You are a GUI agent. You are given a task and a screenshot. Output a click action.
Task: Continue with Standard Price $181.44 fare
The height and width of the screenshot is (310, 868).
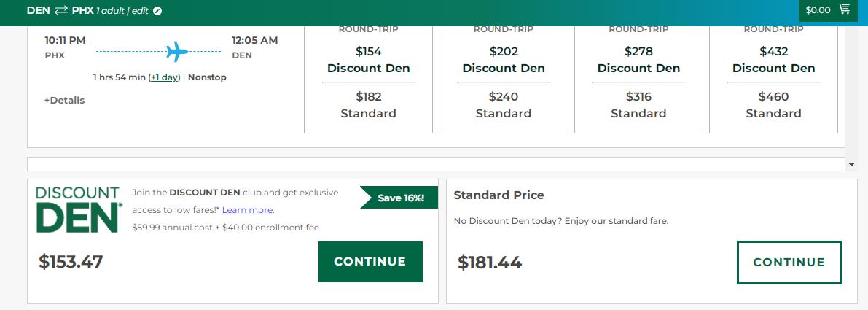(x=789, y=263)
